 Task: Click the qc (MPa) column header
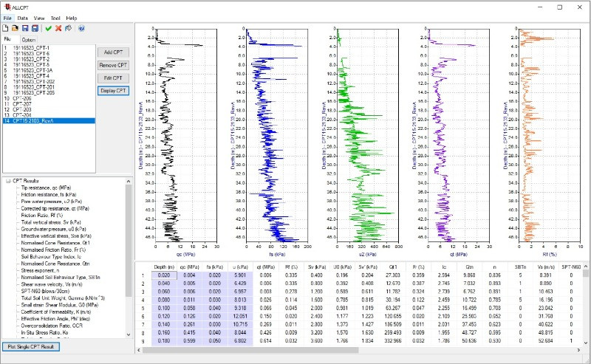tap(189, 267)
